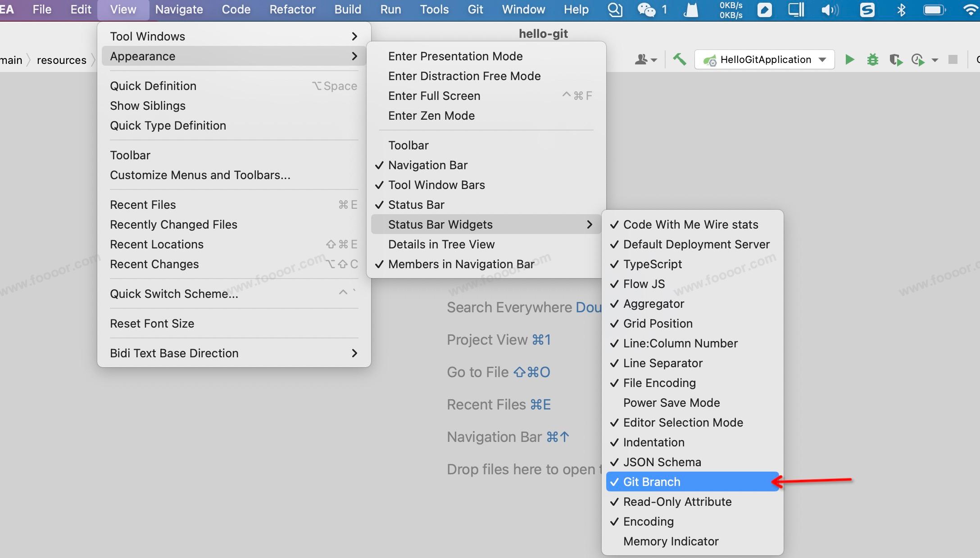Expand Bidi Text Base Direction submenu
The image size is (980, 558).
[x=233, y=353]
